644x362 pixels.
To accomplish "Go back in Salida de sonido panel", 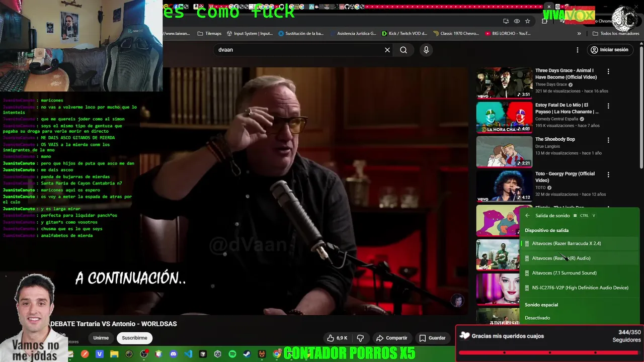I will coord(527,216).
